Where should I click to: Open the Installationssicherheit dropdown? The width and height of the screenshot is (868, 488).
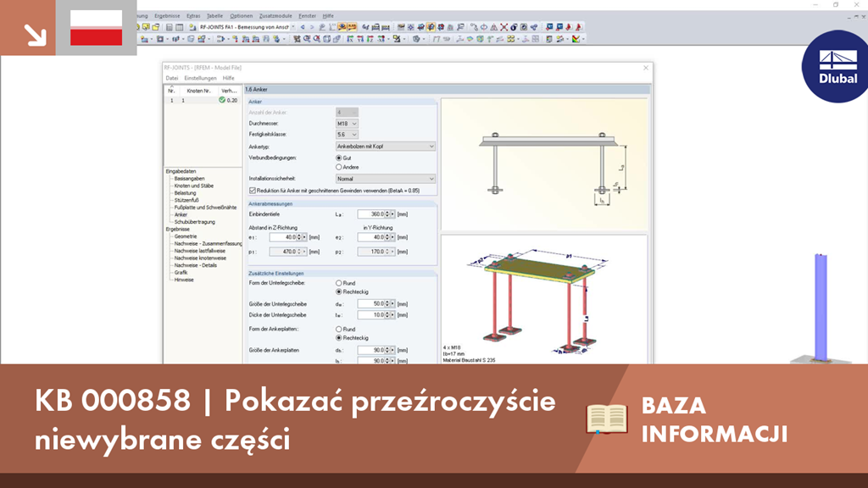click(386, 179)
